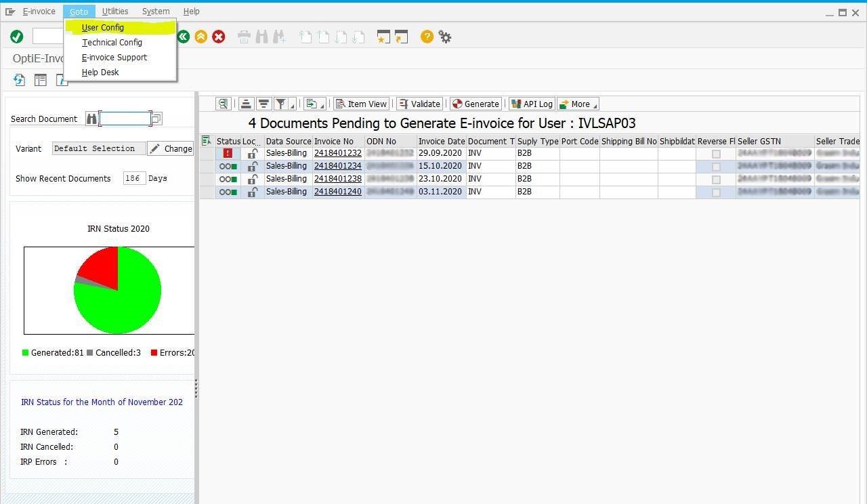This screenshot has height=504, width=867.
Task: Open the E-invoice menu
Action: (x=39, y=12)
